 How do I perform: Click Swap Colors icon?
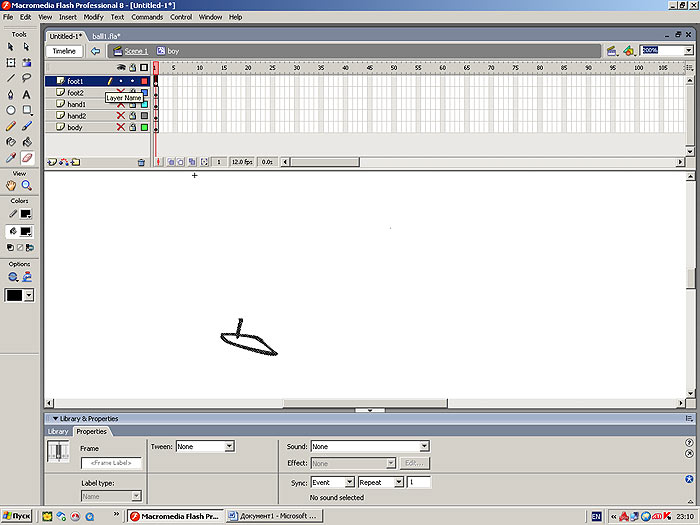[x=29, y=247]
